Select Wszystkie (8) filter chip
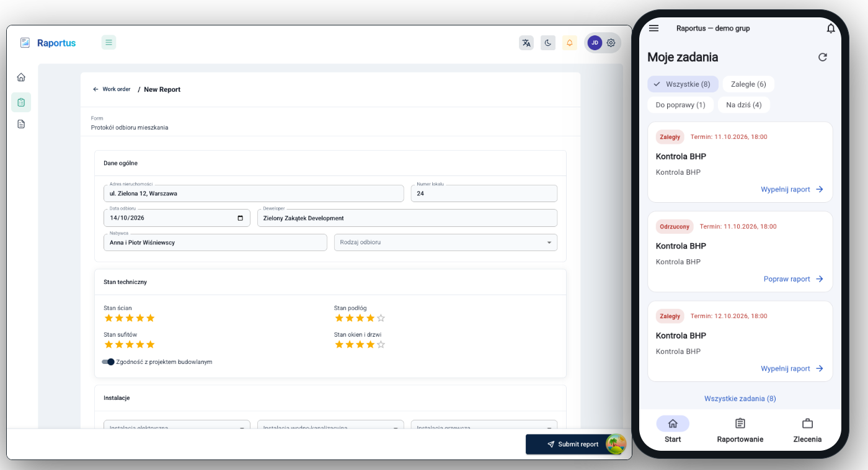The height and width of the screenshot is (470, 868). point(683,84)
